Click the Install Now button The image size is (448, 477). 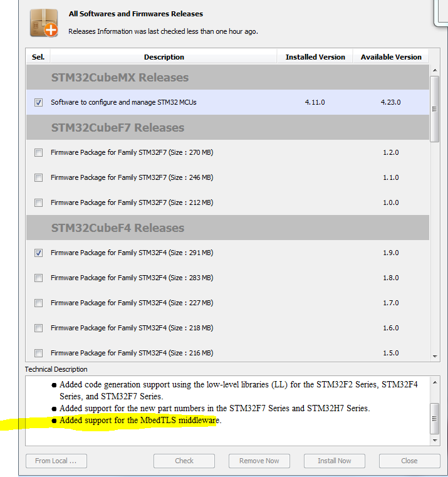(334, 461)
